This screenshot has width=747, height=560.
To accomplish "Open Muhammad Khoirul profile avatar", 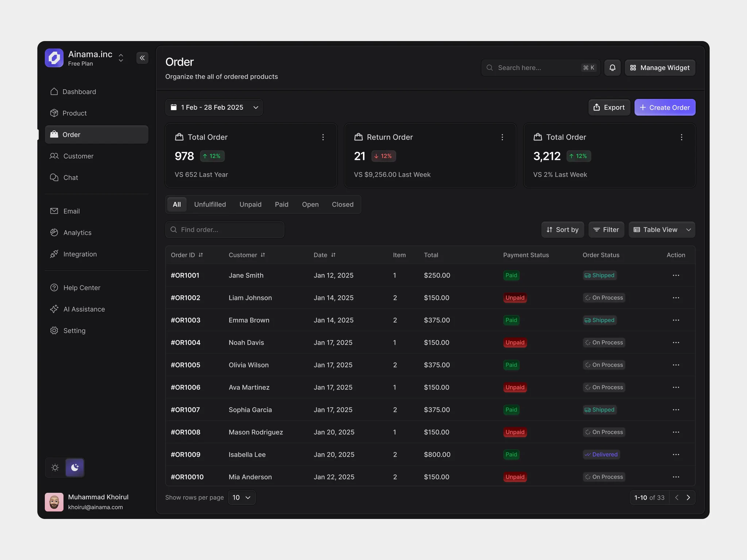I will (54, 502).
